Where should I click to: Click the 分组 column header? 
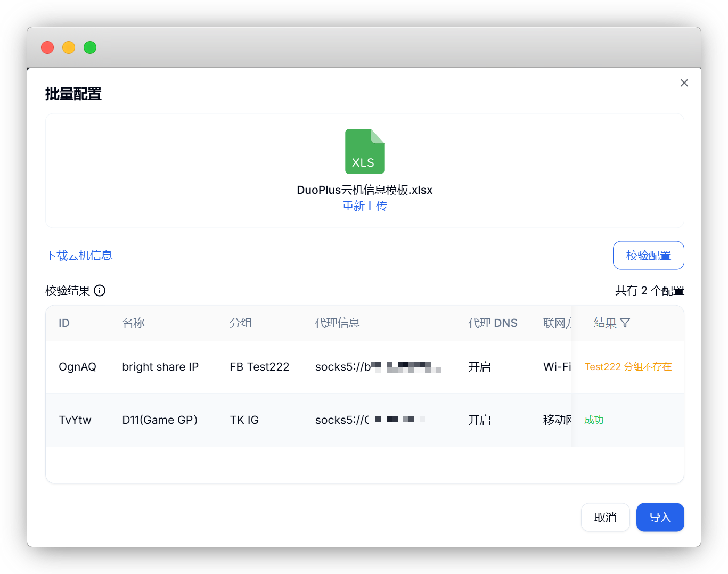pos(241,323)
